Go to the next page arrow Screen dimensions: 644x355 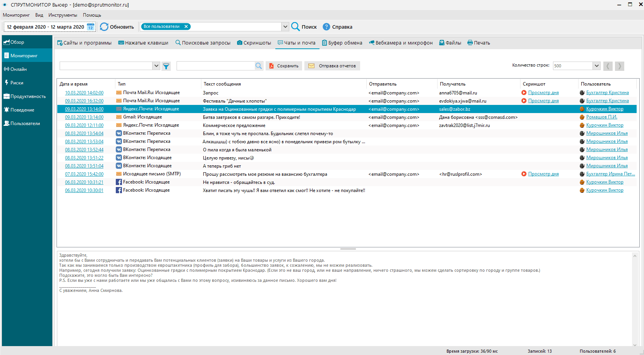(620, 66)
